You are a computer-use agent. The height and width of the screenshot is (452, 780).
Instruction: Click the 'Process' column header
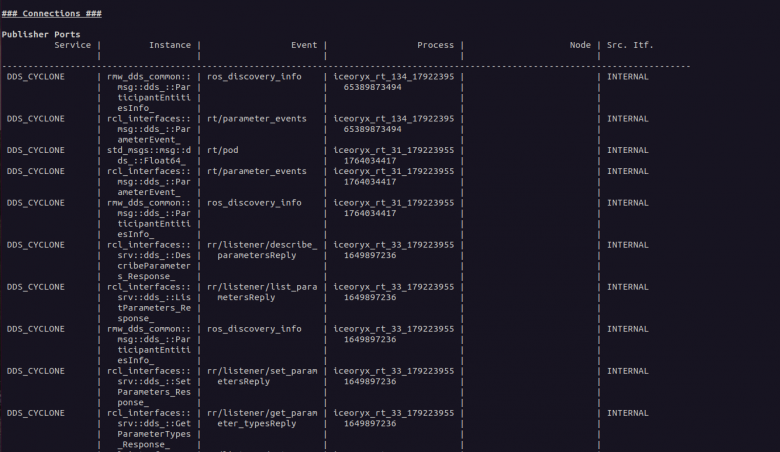click(435, 45)
